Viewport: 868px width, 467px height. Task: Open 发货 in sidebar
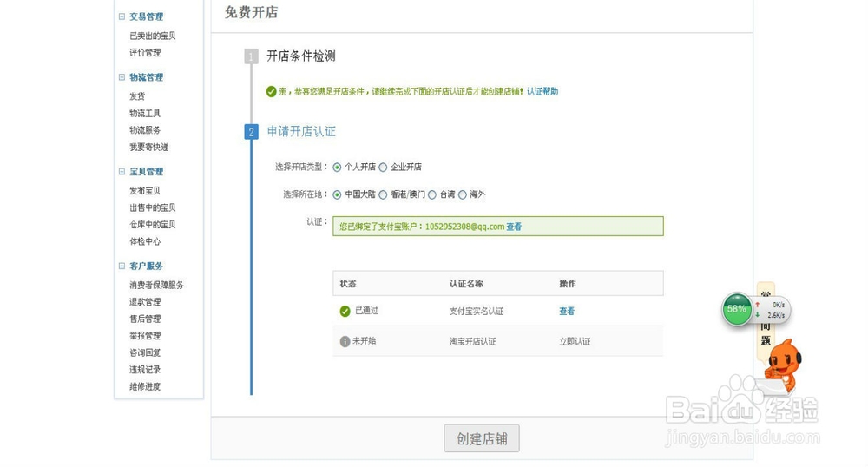tap(137, 96)
